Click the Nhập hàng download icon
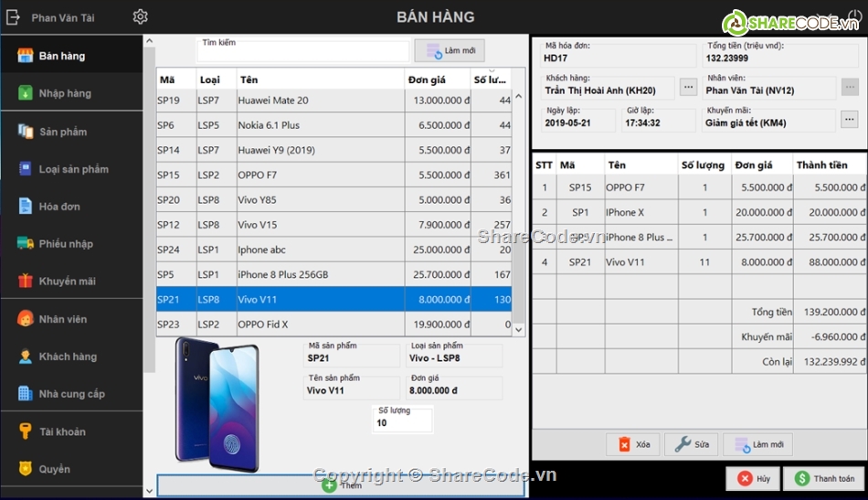 pos(25,93)
